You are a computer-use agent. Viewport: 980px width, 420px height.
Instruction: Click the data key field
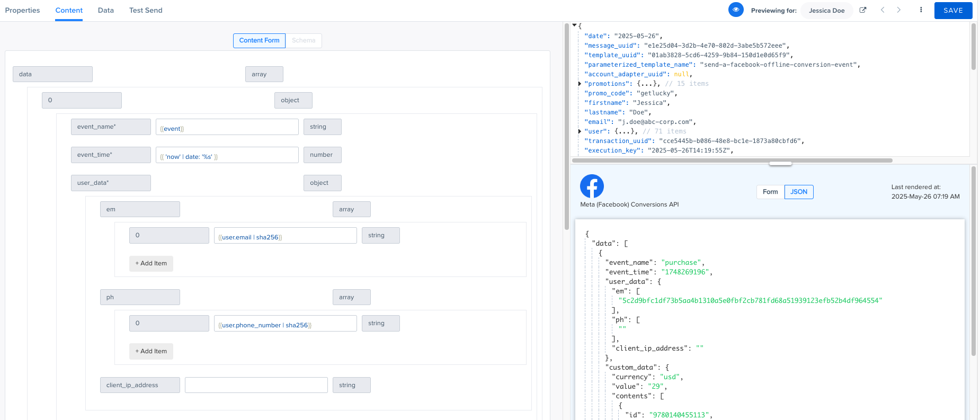pos(52,74)
